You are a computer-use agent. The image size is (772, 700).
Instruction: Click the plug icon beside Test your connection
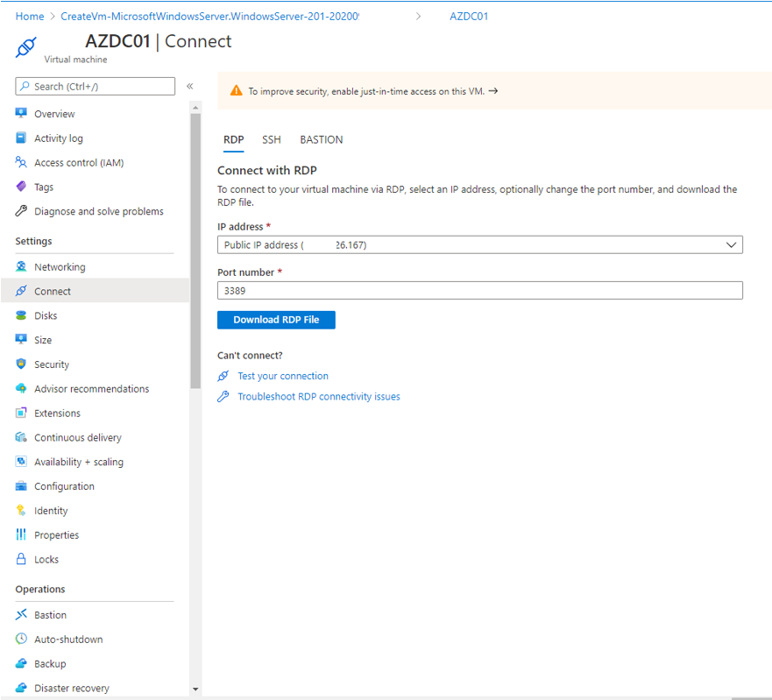223,376
